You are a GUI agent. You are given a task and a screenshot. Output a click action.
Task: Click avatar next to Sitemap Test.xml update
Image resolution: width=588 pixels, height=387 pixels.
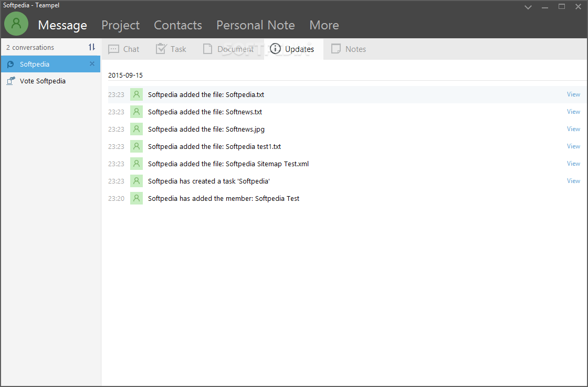(x=136, y=163)
